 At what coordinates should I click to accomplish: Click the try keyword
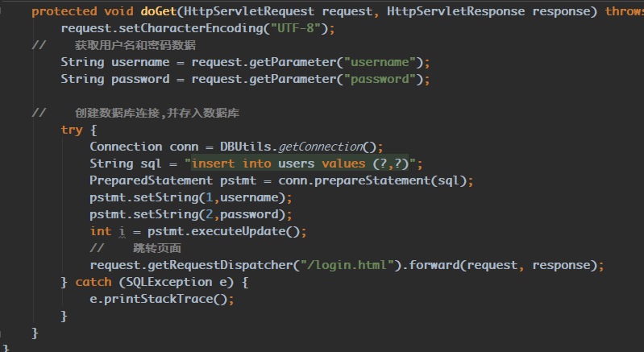72,130
